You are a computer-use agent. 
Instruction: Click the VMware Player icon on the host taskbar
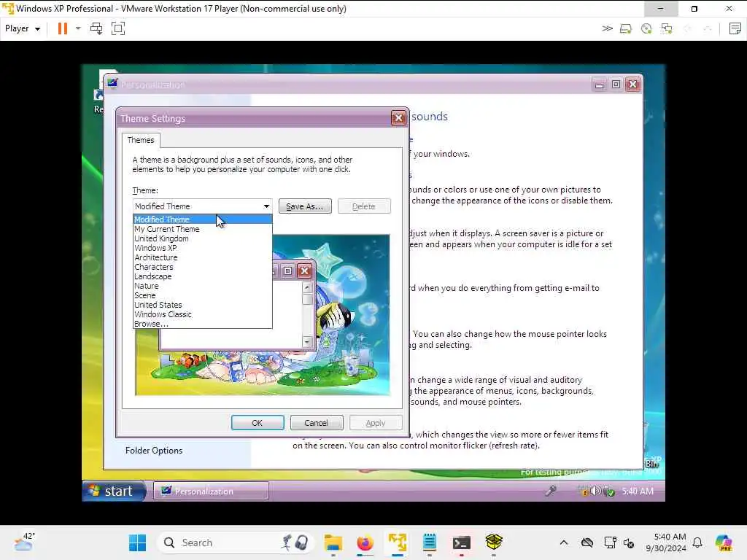click(398, 542)
